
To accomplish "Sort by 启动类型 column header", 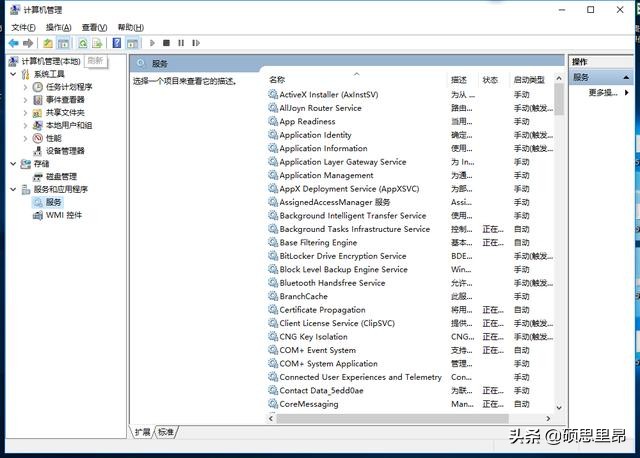I will click(529, 80).
